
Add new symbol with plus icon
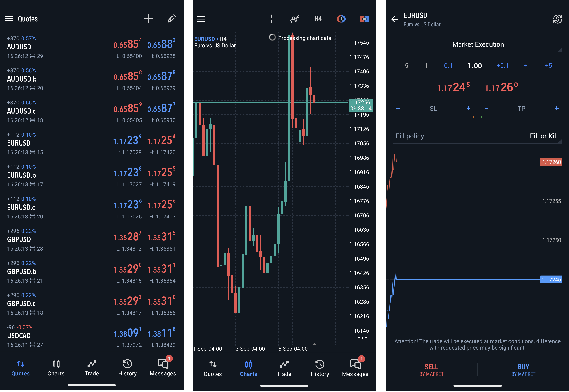pyautogui.click(x=149, y=19)
